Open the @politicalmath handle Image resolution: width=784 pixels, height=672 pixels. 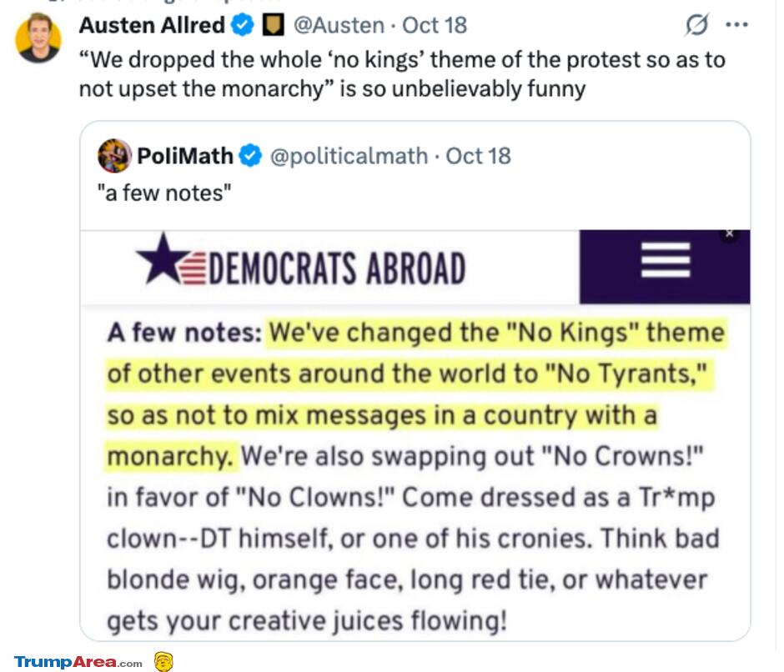(349, 156)
